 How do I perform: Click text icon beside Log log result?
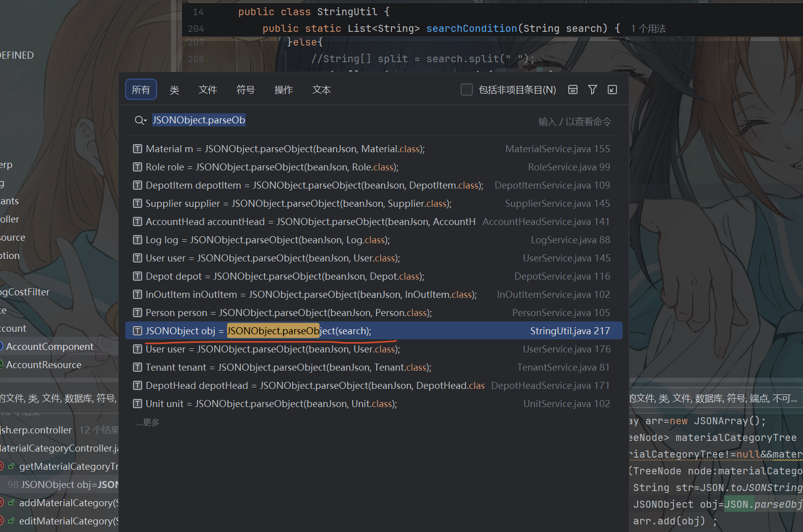coord(137,240)
